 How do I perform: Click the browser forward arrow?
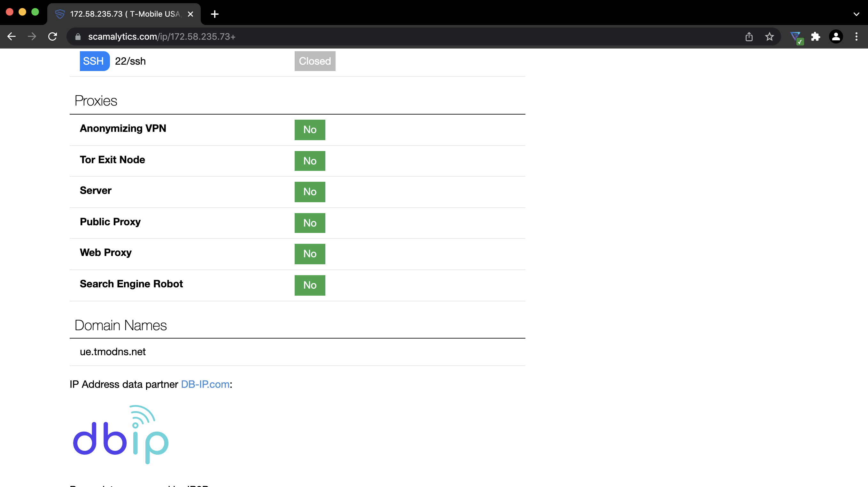[x=32, y=36]
